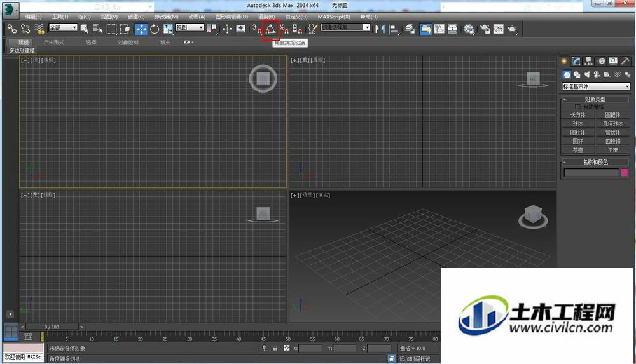Open the Render Setup icon
This screenshot has height=364, width=636.
point(485,29)
